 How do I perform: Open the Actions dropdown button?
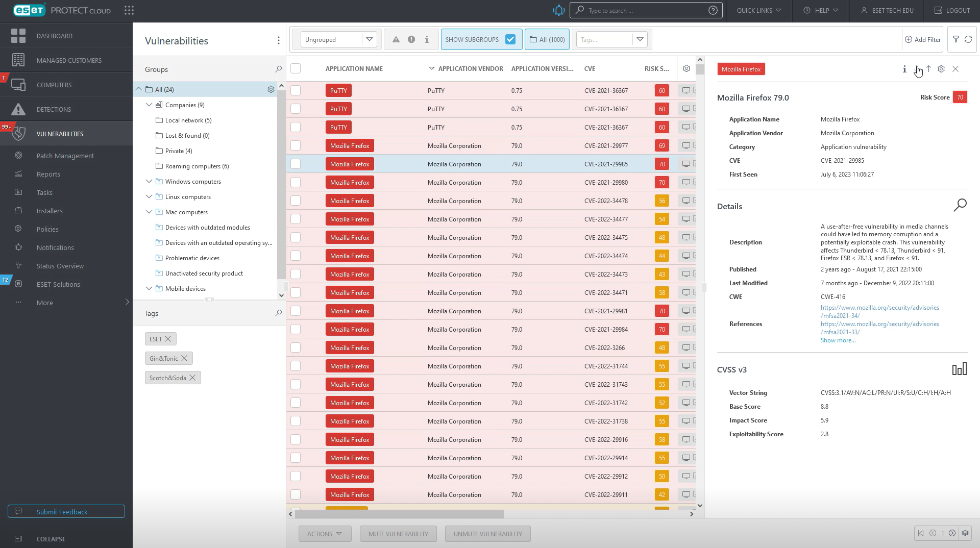tap(325, 534)
